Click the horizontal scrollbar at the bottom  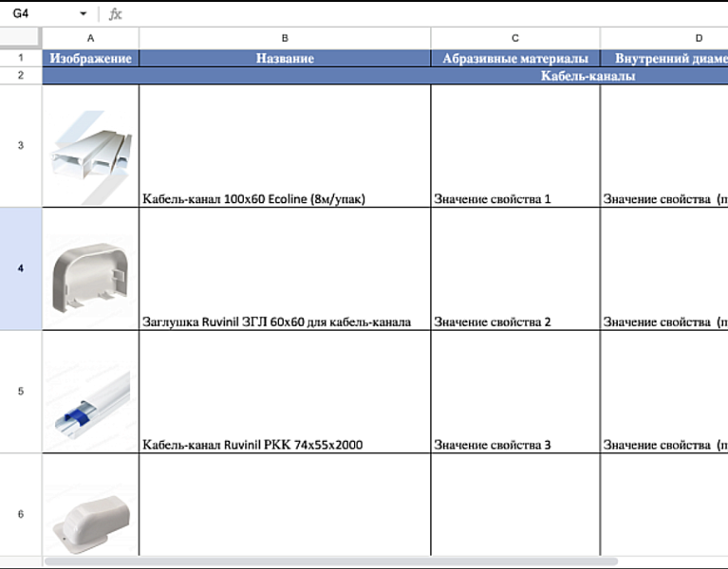[x=332, y=561]
